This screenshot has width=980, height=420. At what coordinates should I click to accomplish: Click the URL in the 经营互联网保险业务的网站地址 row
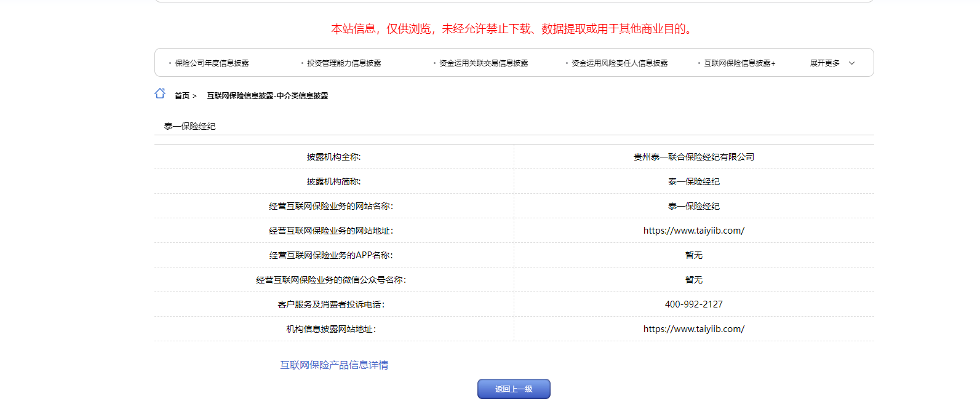693,231
